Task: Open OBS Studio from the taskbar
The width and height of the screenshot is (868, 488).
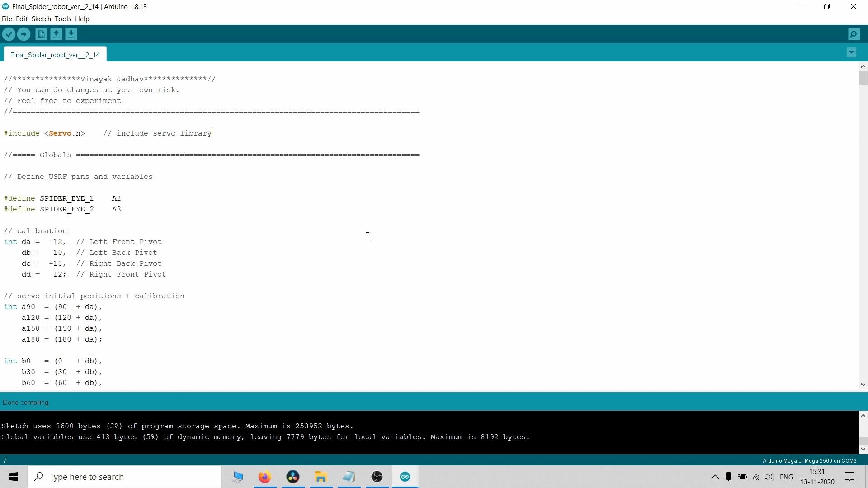Action: point(377,477)
